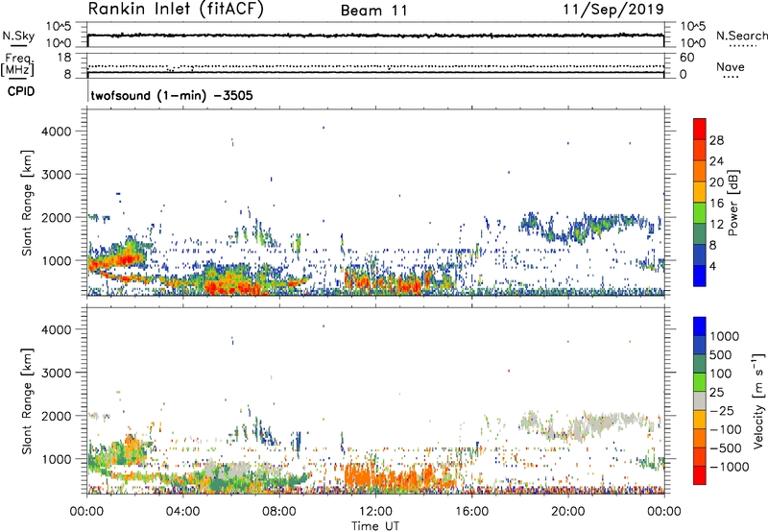768x532 pixels.
Task: Click the sky noise trace in the top panel
Action: pyautogui.click(x=375, y=36)
